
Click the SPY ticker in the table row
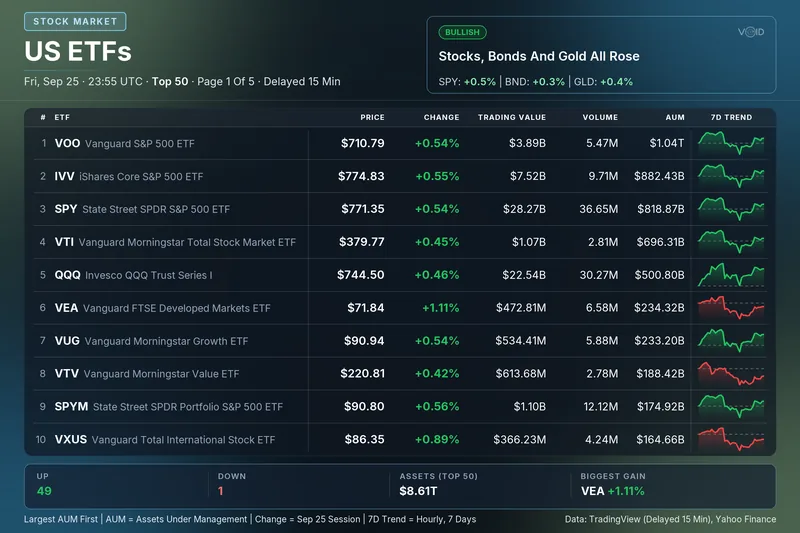[x=66, y=209]
